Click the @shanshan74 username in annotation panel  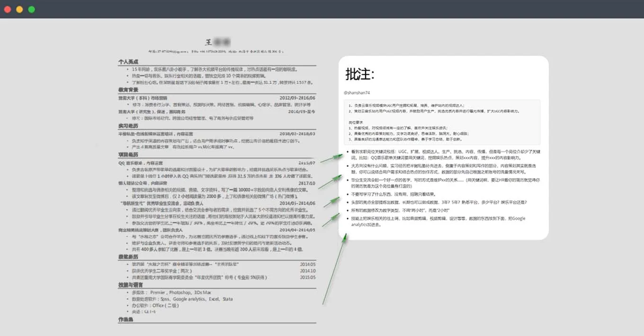(x=357, y=92)
